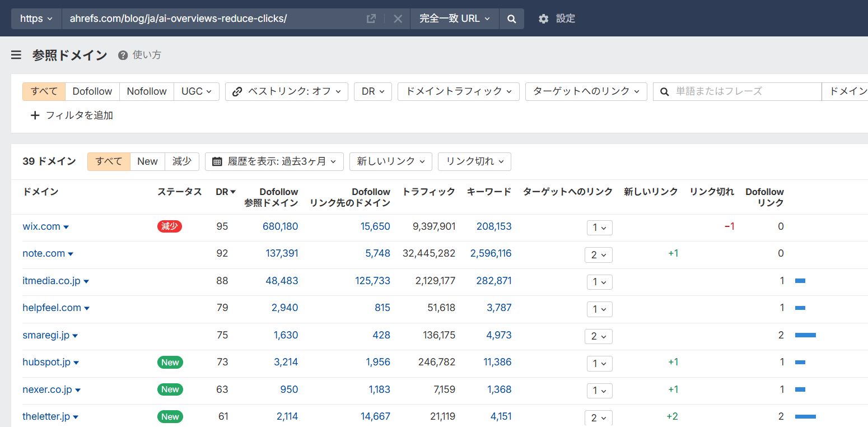Screen dimensions: 868x427
Task: Expand links-to-target dropdown for hubspot.jp row
Action: (x=600, y=363)
